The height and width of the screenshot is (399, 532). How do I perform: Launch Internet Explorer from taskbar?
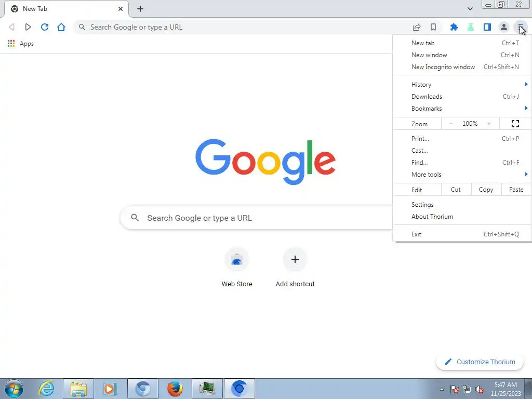pyautogui.click(x=46, y=389)
